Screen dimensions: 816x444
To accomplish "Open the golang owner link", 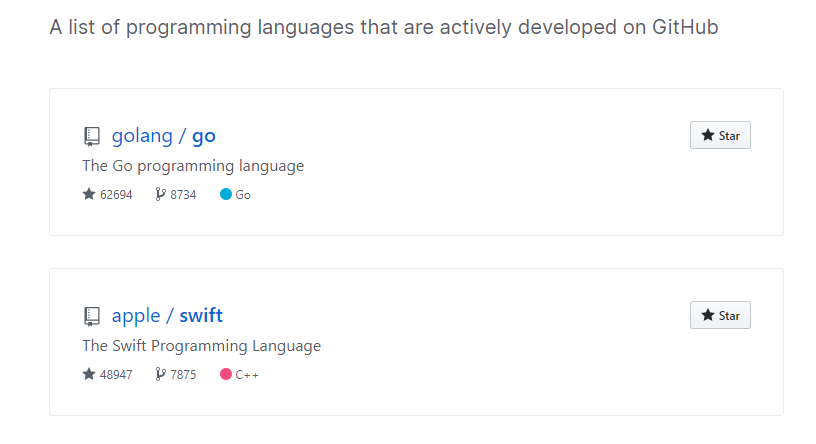I will point(142,136).
